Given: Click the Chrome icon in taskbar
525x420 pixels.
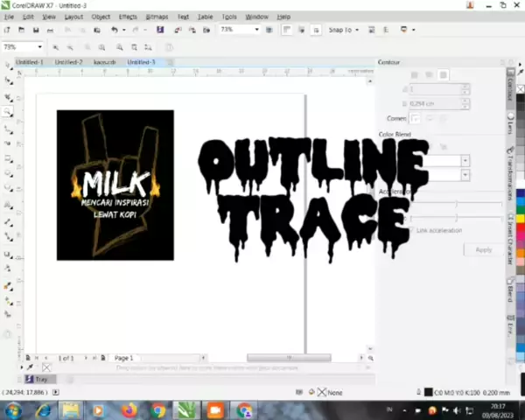Looking at the screenshot, I should pyautogui.click(x=157, y=409).
